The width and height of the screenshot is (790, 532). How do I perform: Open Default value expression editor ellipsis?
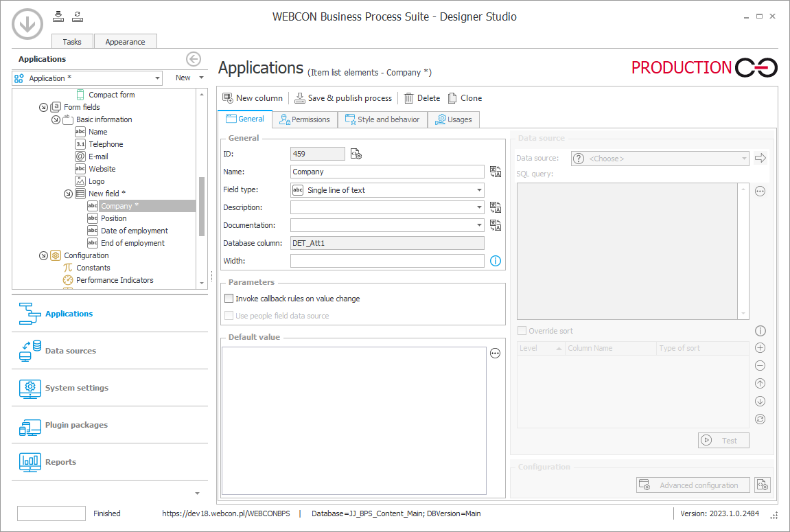point(496,354)
